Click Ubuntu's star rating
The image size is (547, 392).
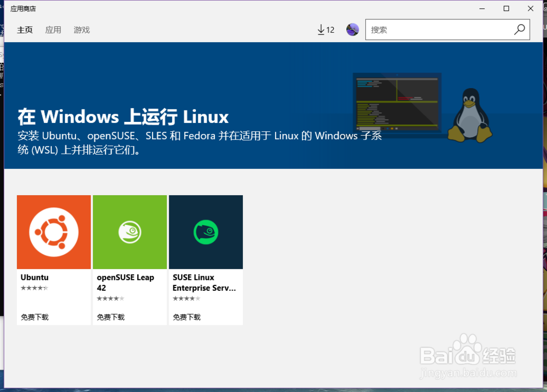point(34,288)
